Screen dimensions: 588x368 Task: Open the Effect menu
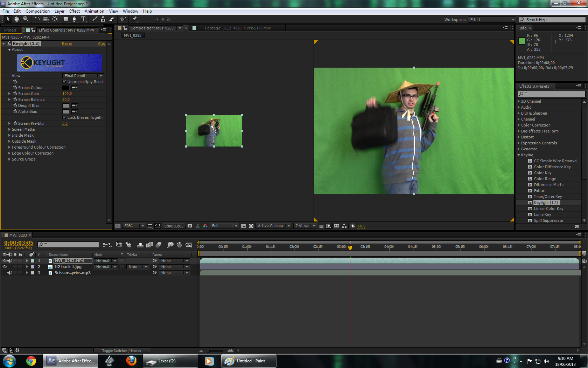click(x=74, y=11)
